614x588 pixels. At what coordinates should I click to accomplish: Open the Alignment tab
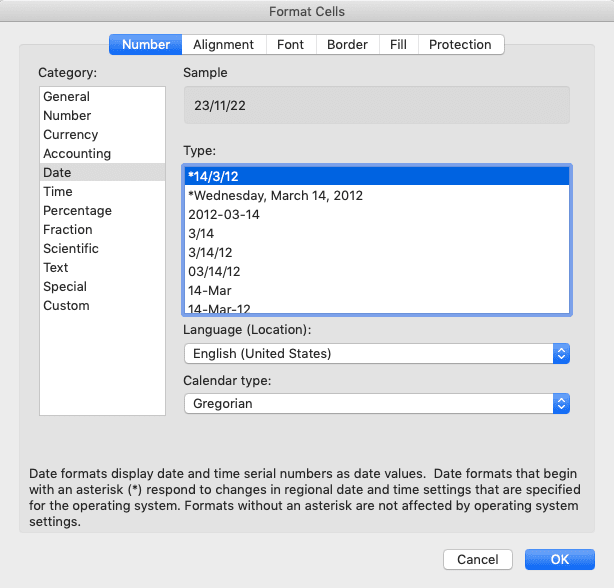click(224, 45)
